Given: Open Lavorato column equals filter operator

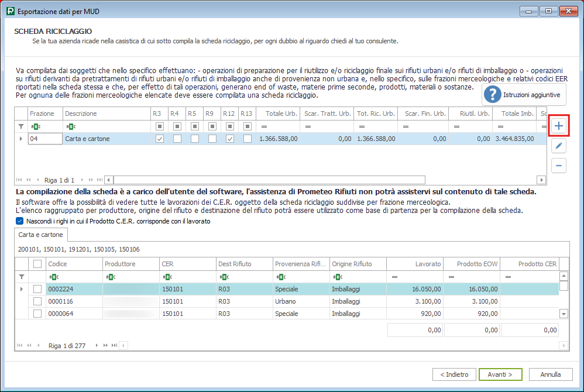Looking at the screenshot, I should (x=394, y=277).
